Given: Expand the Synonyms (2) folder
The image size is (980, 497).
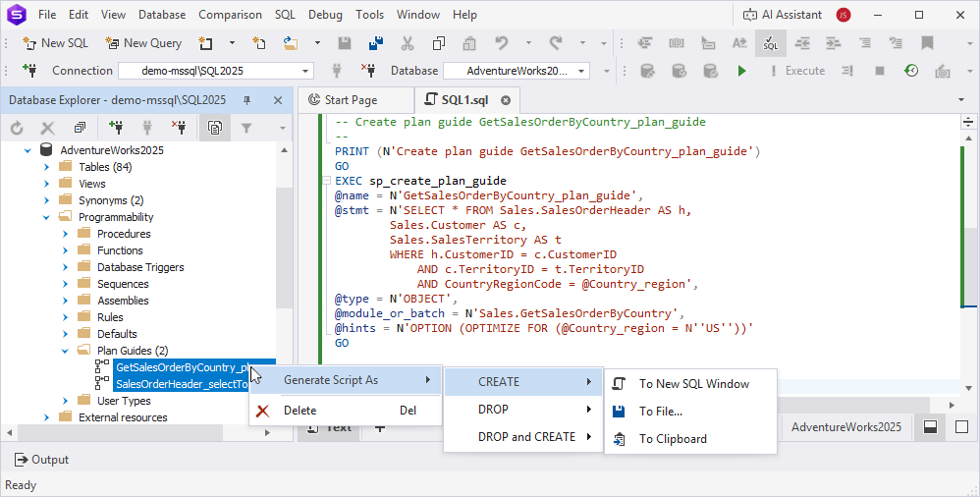Looking at the screenshot, I should pyautogui.click(x=46, y=200).
